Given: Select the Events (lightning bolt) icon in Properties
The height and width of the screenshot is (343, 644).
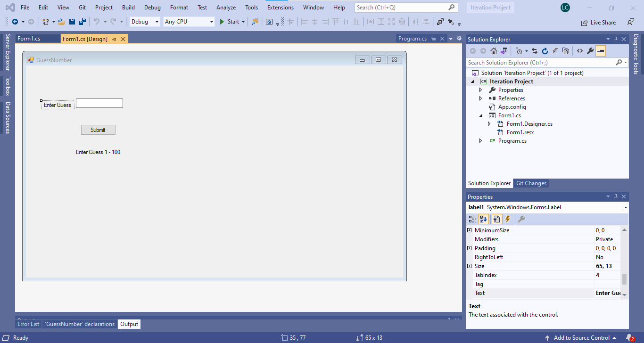Looking at the screenshot, I should pyautogui.click(x=508, y=219).
